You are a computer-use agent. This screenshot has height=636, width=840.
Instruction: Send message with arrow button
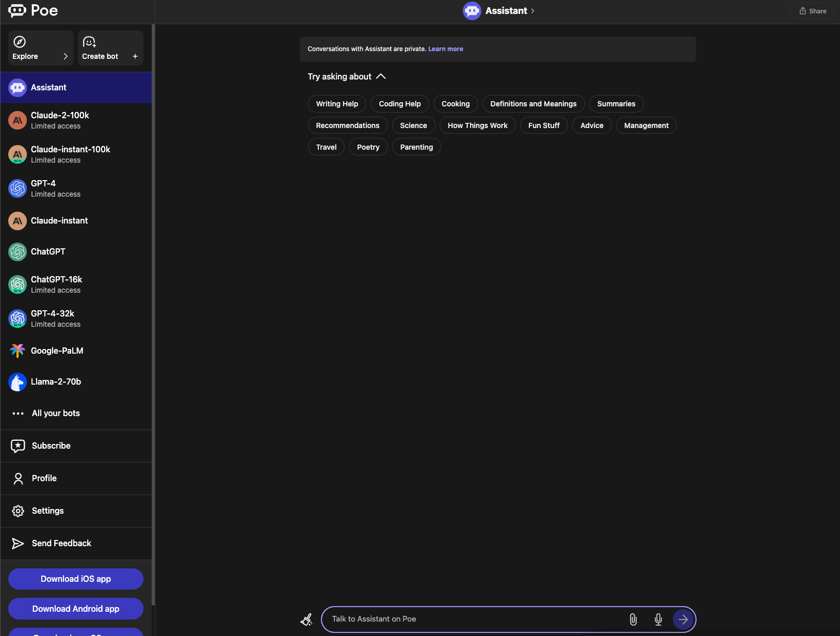tap(683, 619)
